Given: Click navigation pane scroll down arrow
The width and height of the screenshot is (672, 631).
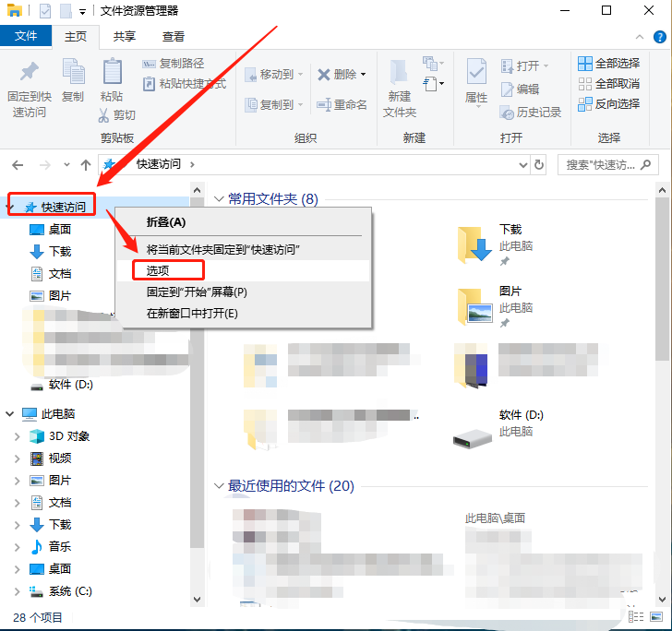Looking at the screenshot, I should [x=197, y=600].
